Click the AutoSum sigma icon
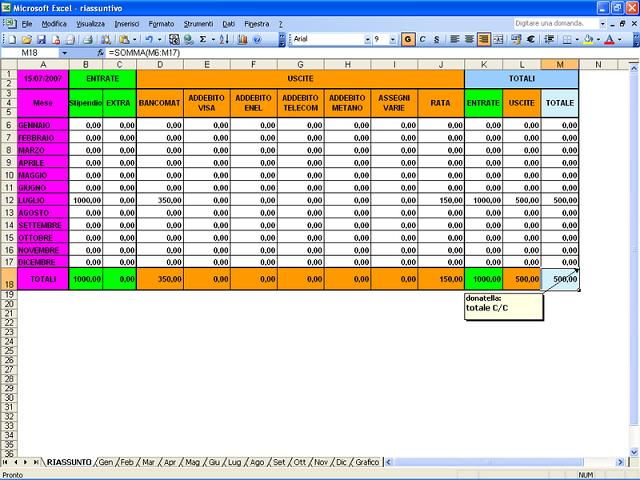 pyautogui.click(x=204, y=39)
